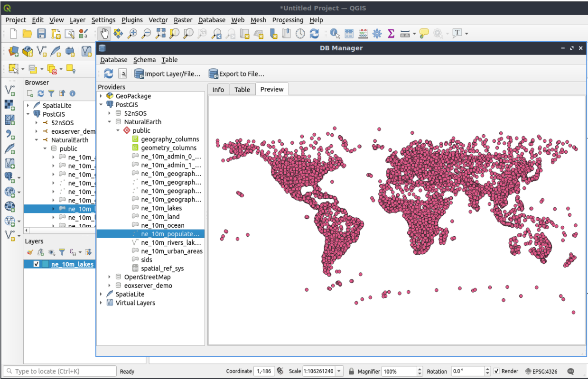Image resolution: width=588 pixels, height=379 pixels.
Task: Click the Measure Line ruler tool
Action: tap(405, 33)
